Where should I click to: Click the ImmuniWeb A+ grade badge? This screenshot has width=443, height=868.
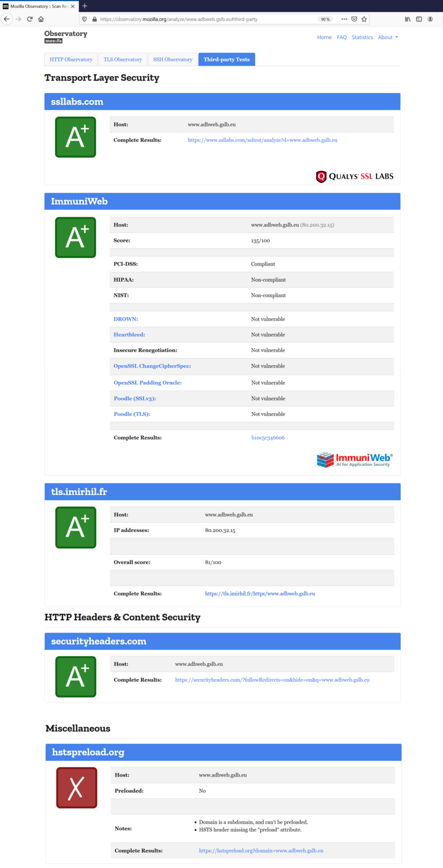(75, 237)
